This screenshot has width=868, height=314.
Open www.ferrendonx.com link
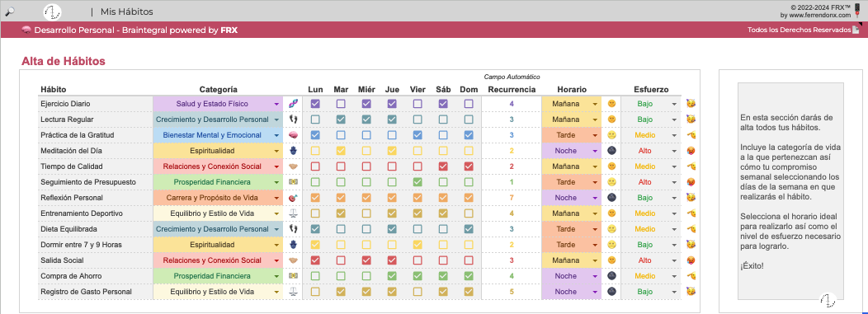[x=819, y=16]
